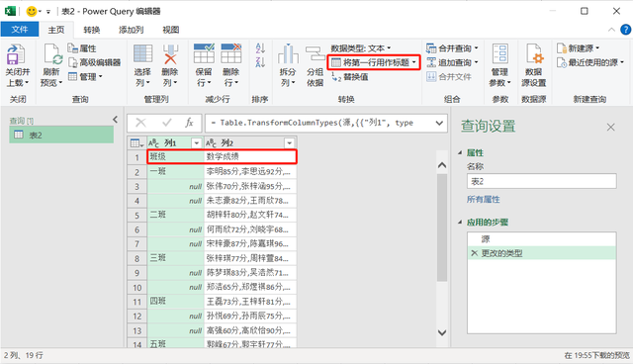This screenshot has width=633, height=364.
Task: Click the 保留行 keep rows icon
Action: [204, 53]
